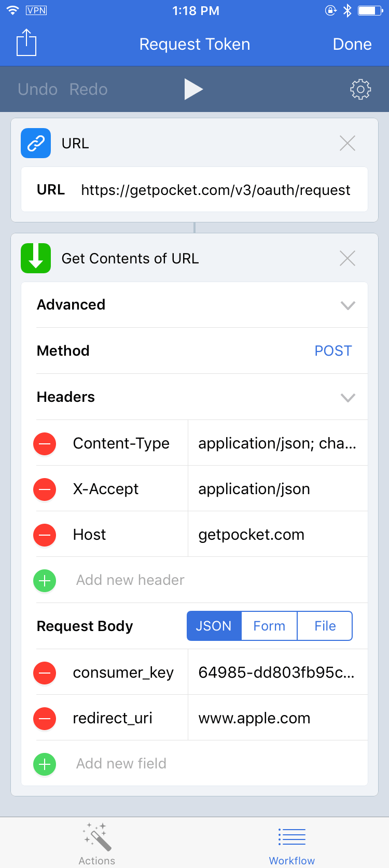The height and width of the screenshot is (868, 389).
Task: Collapse the Headers section chevron
Action: (x=348, y=398)
